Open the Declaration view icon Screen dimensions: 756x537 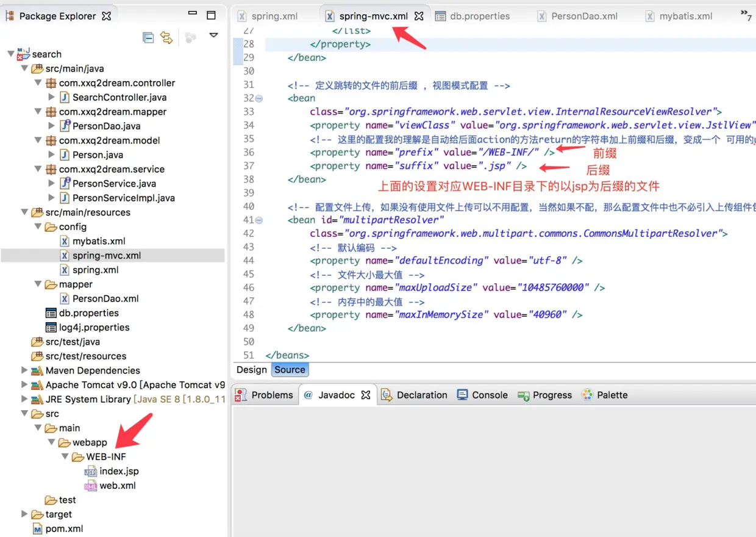tap(414, 395)
